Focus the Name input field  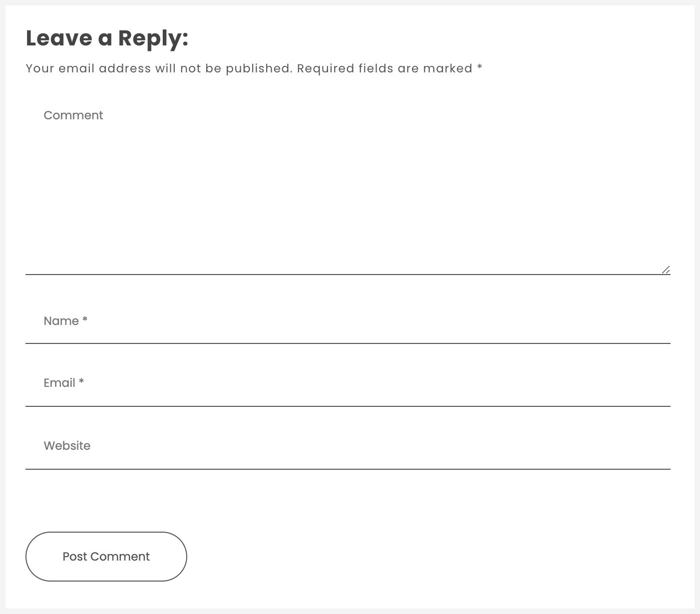pos(348,321)
